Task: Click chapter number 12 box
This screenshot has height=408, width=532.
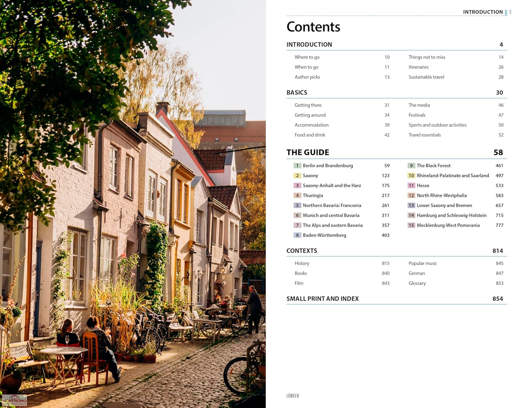Action: tap(411, 195)
